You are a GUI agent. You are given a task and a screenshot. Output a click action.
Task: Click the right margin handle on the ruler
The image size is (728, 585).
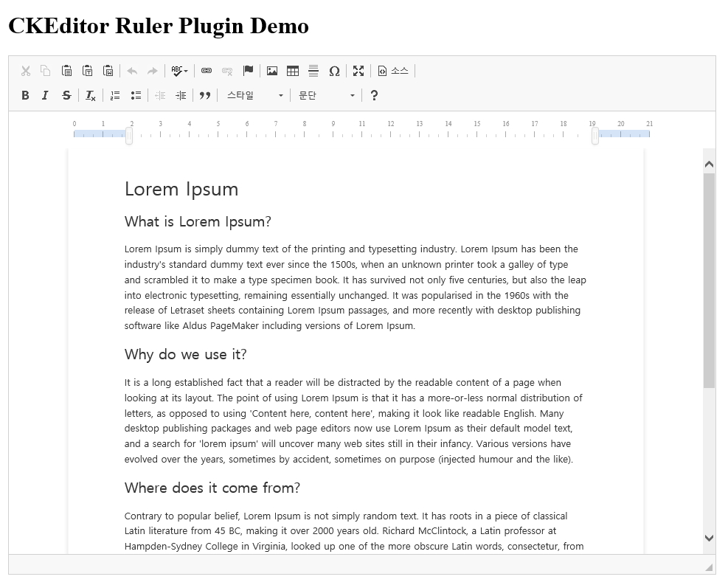(595, 136)
